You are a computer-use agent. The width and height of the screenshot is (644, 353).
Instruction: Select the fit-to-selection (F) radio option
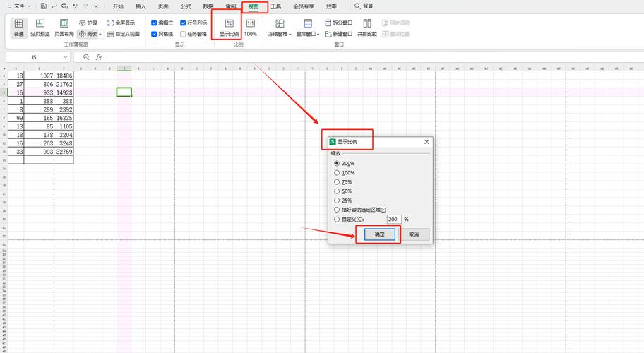(x=337, y=210)
